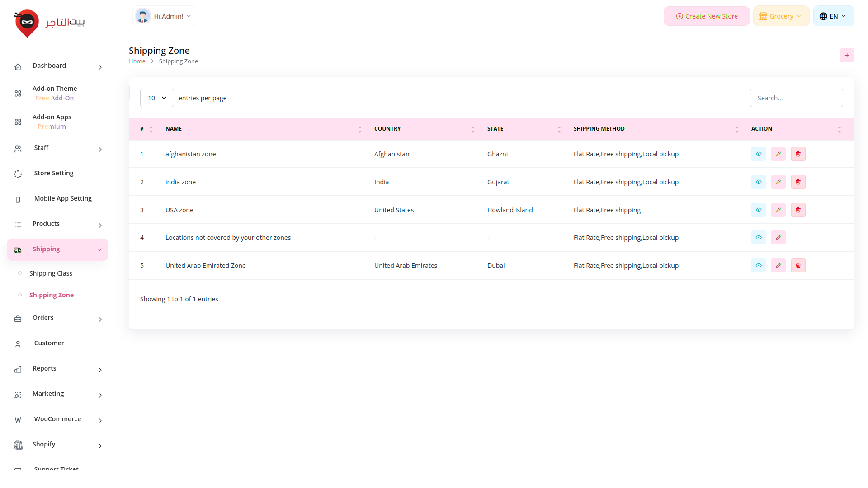The image size is (868, 488).
Task: Edit the india zone entry
Action: tap(778, 182)
